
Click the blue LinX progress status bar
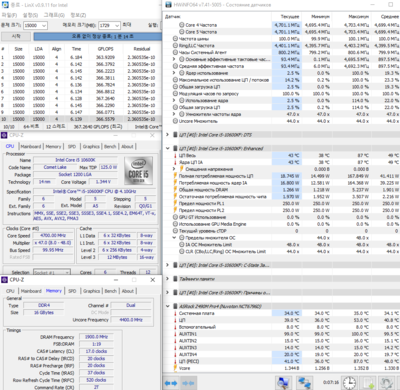click(98, 36)
